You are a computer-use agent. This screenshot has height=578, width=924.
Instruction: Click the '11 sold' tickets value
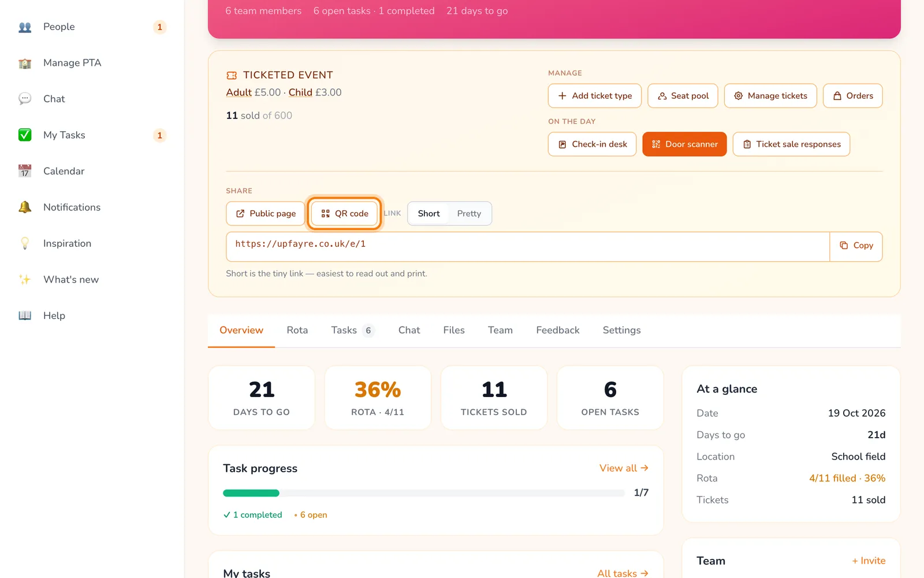(869, 500)
